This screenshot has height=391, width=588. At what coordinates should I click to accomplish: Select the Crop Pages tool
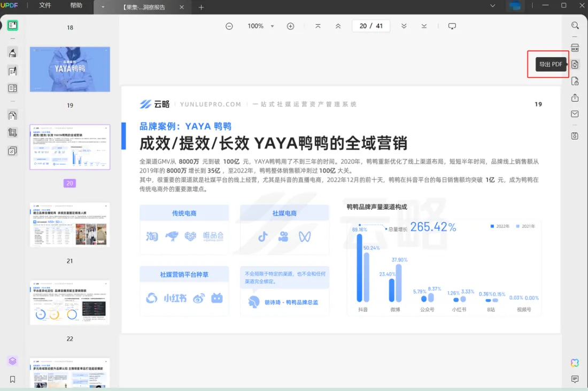pos(12,133)
